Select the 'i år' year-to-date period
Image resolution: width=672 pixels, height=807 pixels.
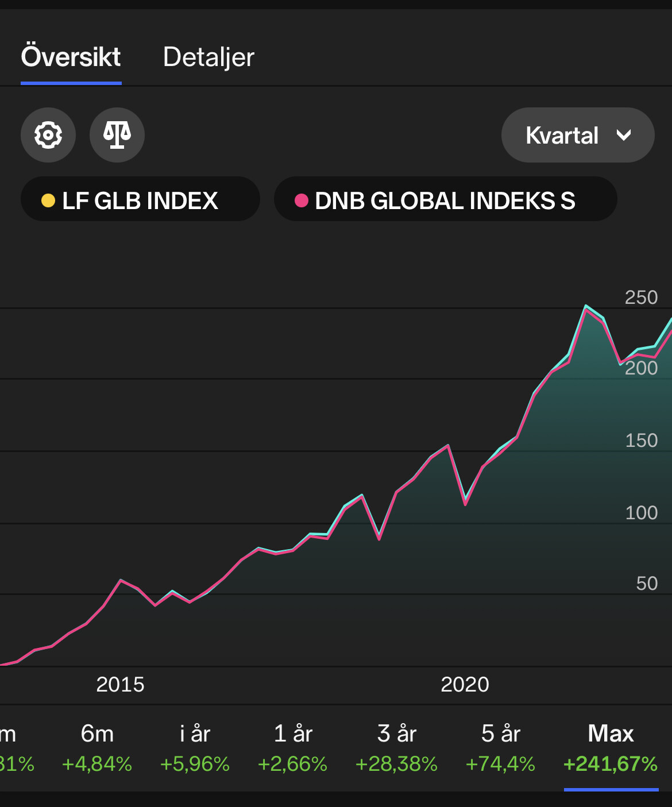tap(195, 748)
